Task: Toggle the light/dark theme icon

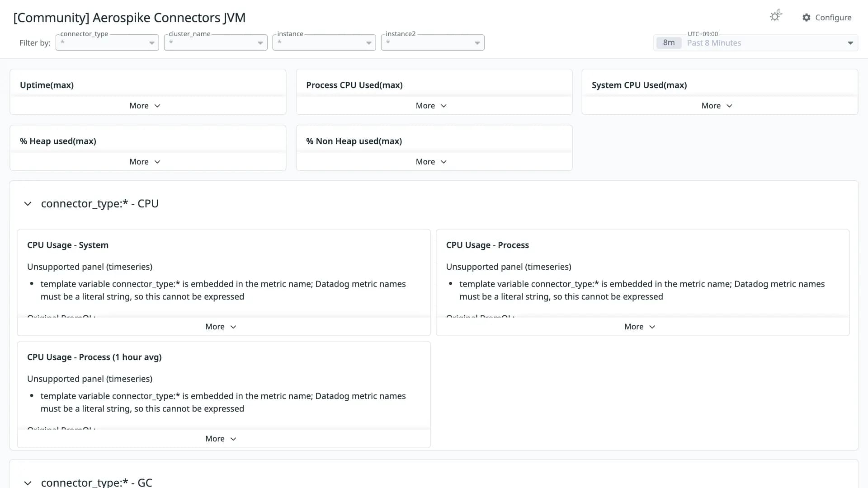Action: click(x=776, y=16)
